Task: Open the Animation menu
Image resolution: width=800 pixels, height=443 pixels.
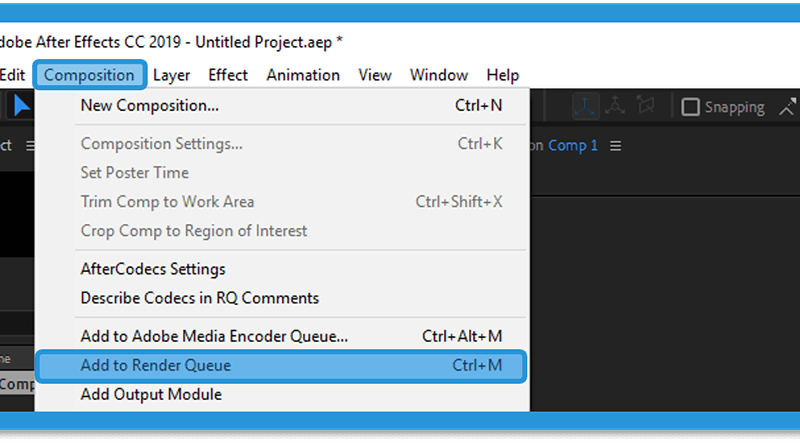Action: pos(303,75)
